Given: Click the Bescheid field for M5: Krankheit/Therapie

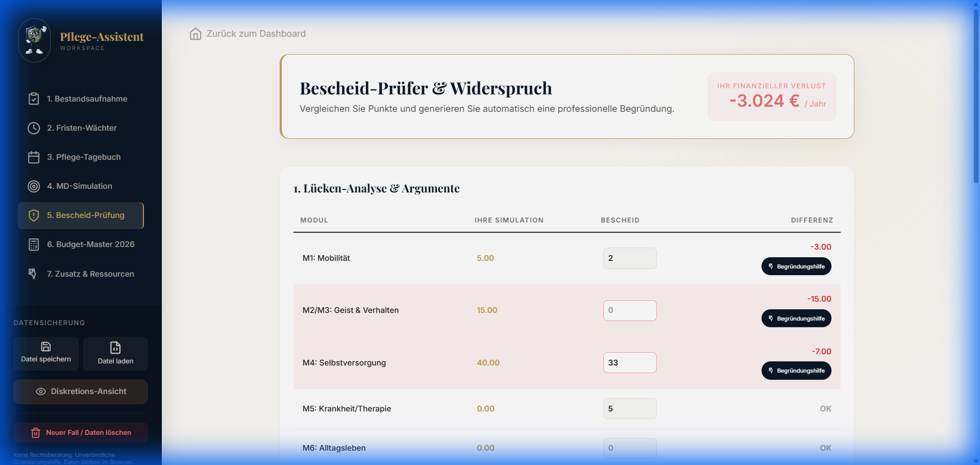Looking at the screenshot, I should 629,409.
